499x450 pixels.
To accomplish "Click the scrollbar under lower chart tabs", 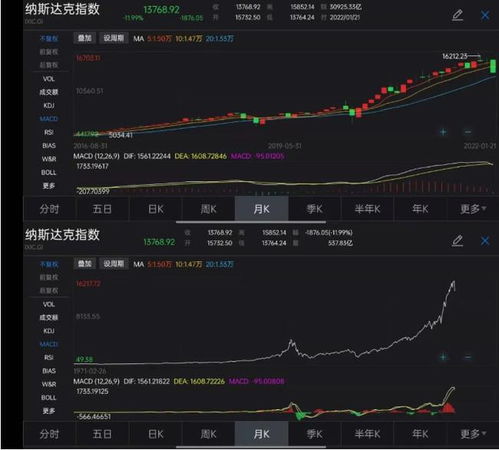I will (251, 447).
